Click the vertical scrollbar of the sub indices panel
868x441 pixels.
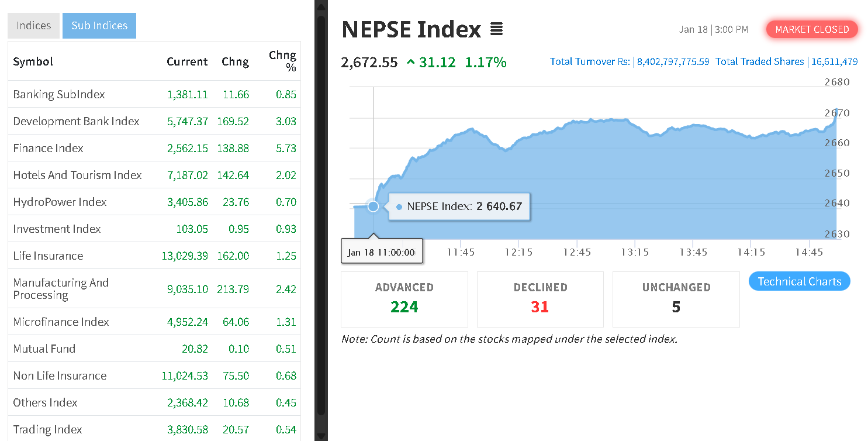321,216
